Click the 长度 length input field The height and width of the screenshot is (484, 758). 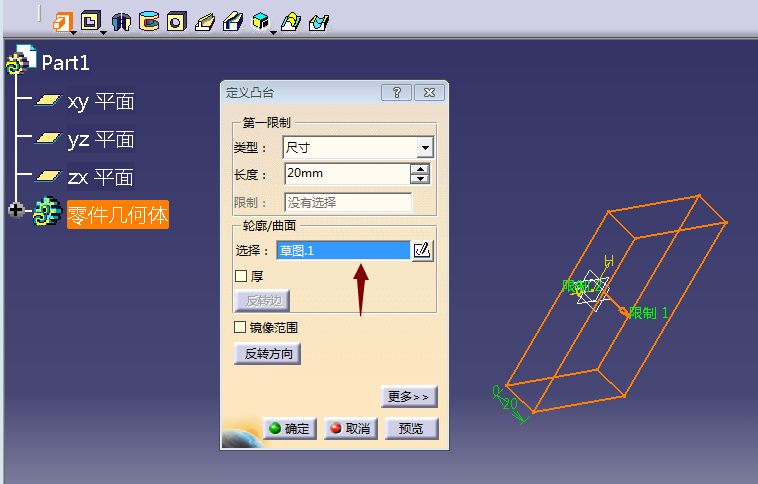point(346,174)
